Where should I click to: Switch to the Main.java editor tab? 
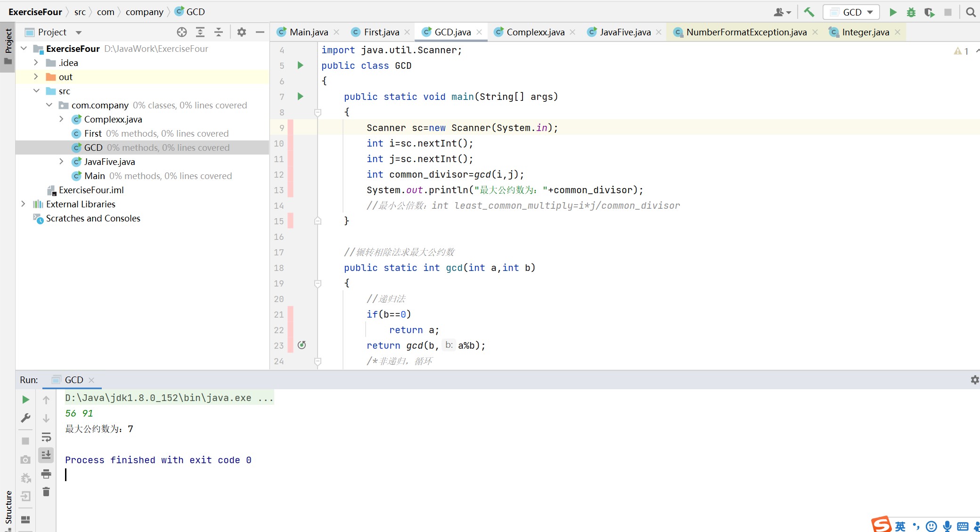(309, 32)
